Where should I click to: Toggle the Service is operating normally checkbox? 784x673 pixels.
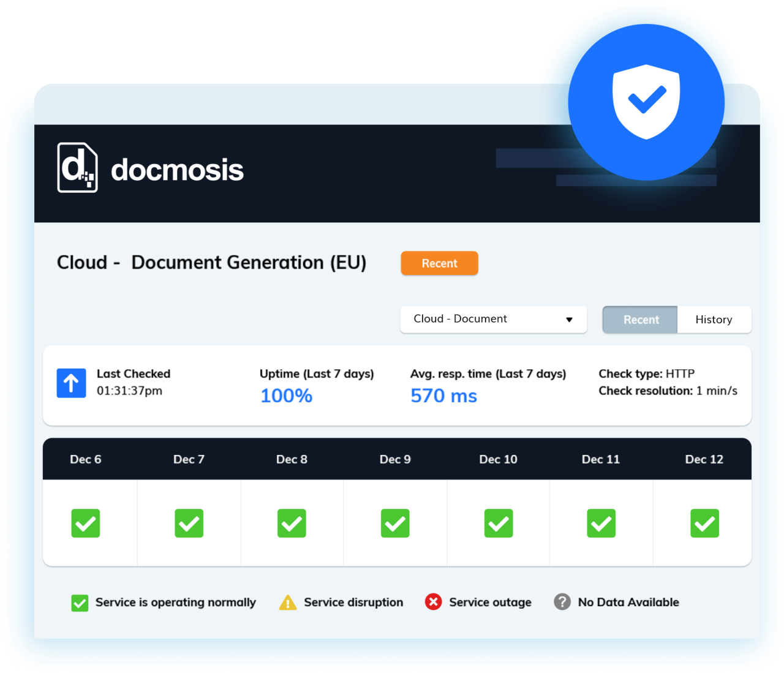79,603
